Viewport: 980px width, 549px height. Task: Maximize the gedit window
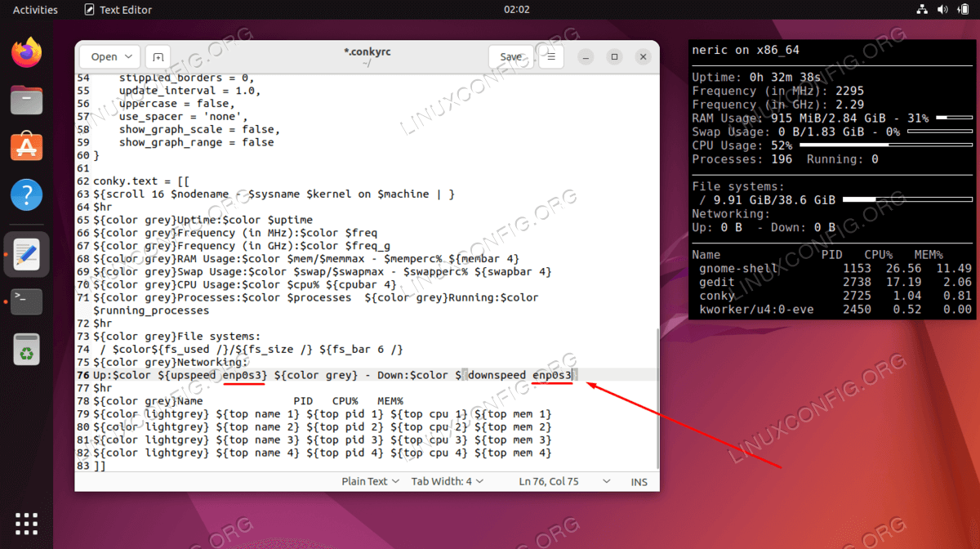click(x=615, y=57)
